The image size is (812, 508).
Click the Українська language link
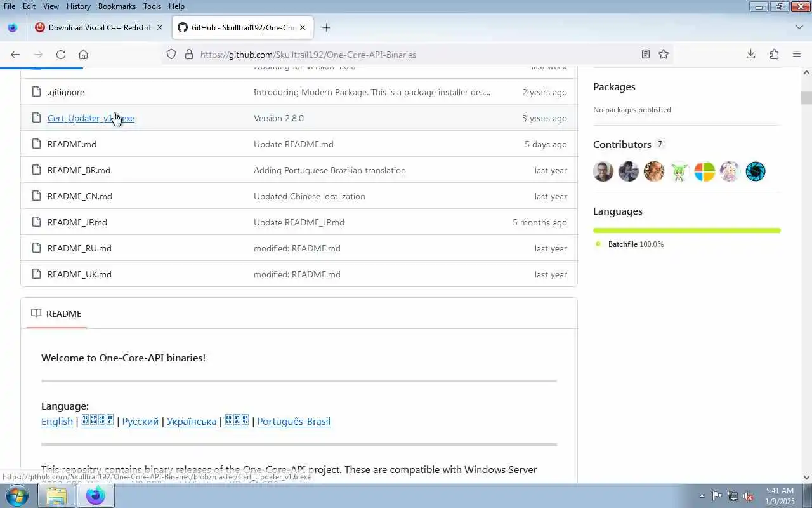coord(192,422)
